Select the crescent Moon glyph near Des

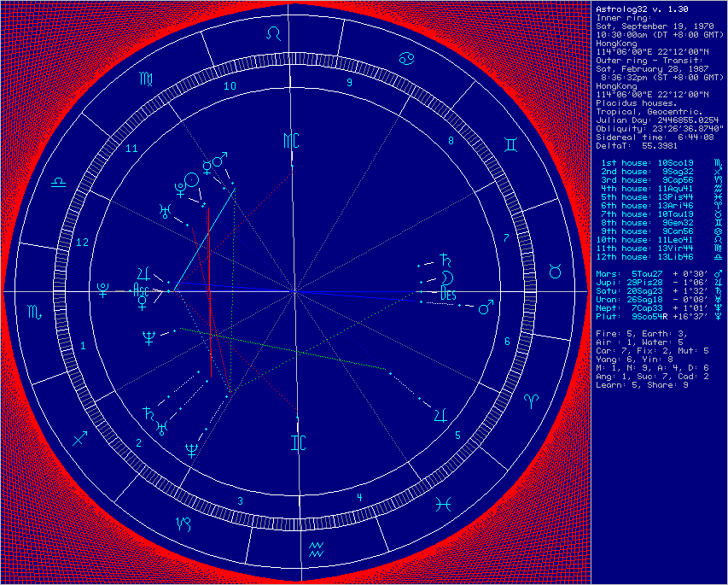(446, 278)
